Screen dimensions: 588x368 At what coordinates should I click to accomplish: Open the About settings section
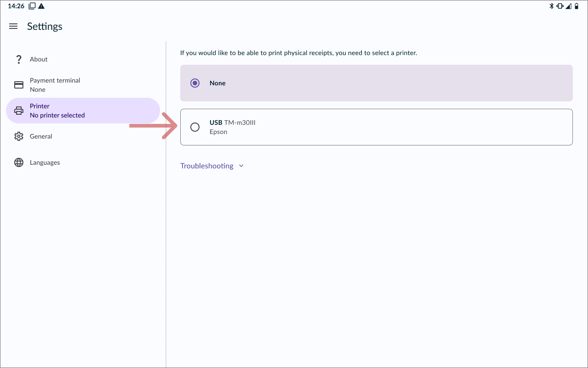83,59
